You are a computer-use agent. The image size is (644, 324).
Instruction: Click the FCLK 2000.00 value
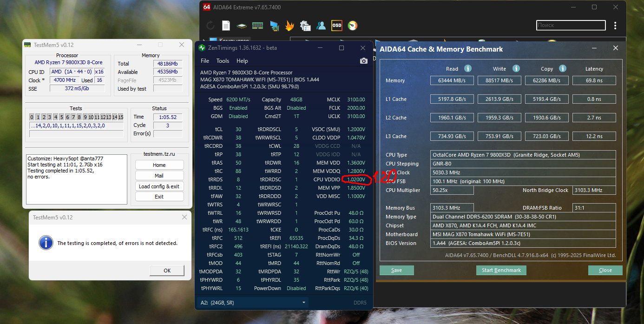tap(356, 108)
